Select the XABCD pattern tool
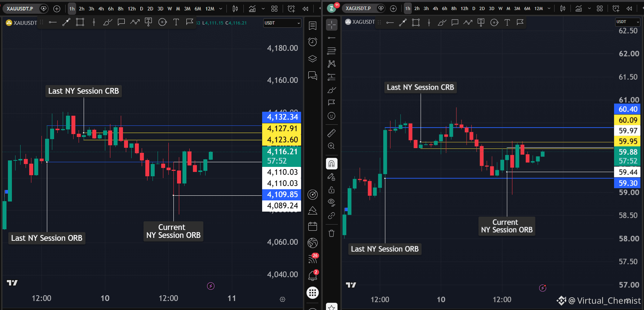The image size is (644, 310). [x=332, y=64]
